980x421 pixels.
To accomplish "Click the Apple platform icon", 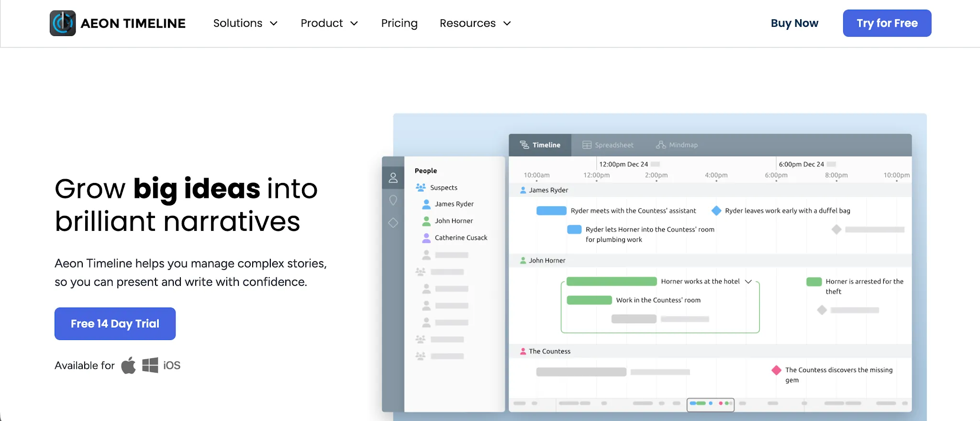I will tap(128, 365).
